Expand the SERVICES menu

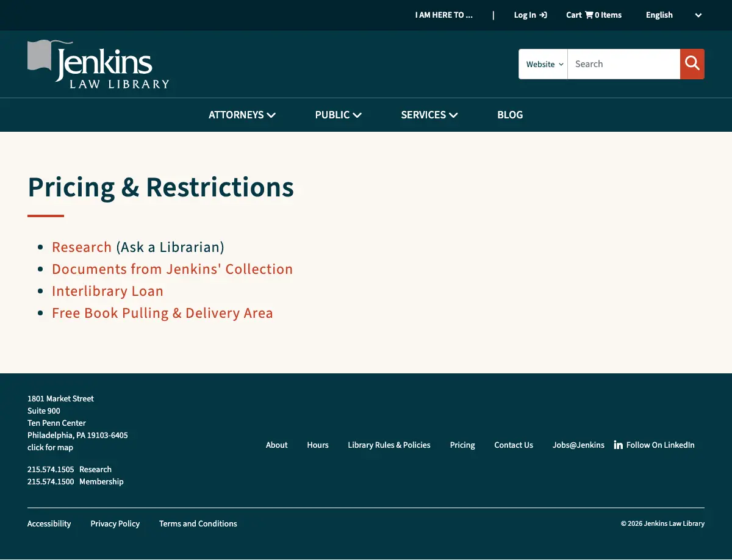point(429,115)
